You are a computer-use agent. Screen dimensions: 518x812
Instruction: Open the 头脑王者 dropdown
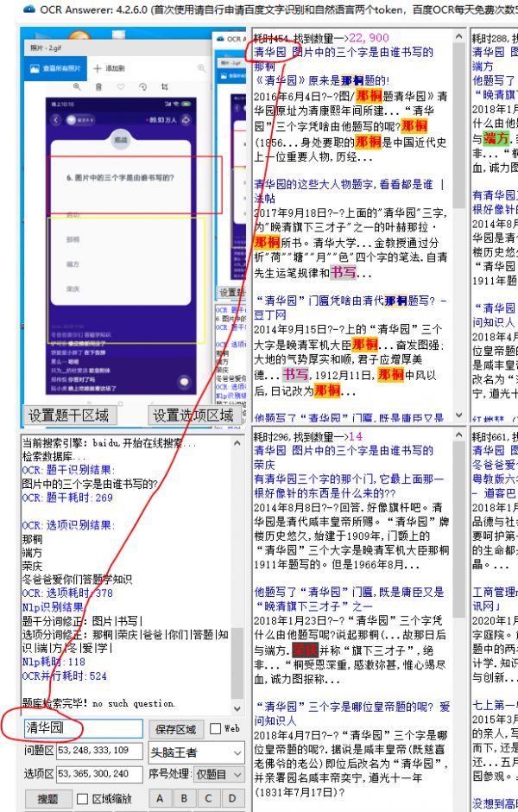point(196,752)
